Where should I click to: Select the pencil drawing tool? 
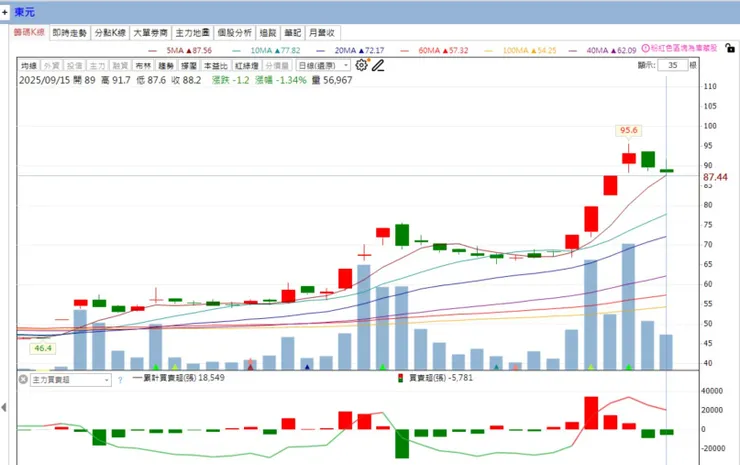(378, 65)
